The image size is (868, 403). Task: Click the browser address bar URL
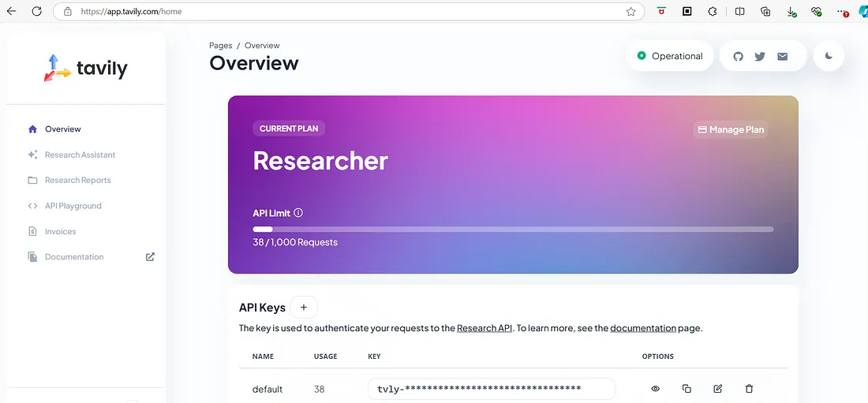pyautogui.click(x=131, y=11)
